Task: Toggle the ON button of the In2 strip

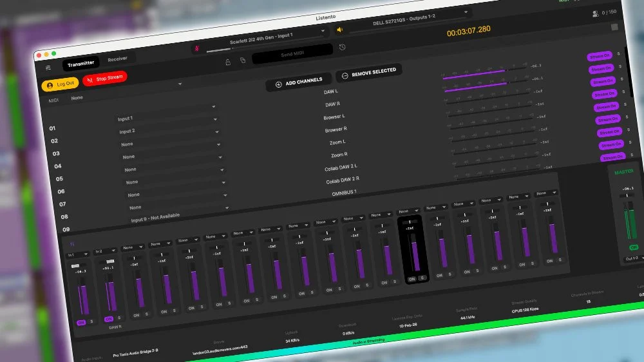Action: click(108, 319)
